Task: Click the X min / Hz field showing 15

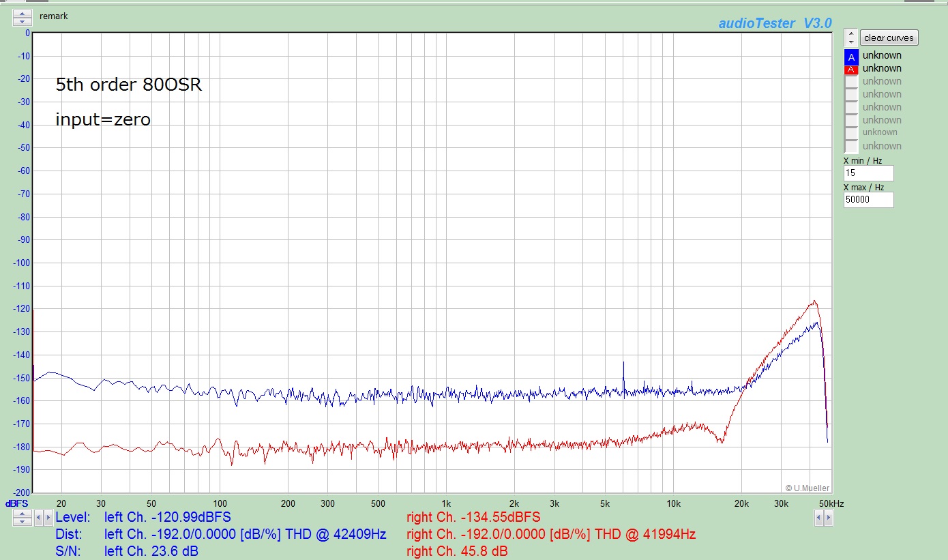Action: click(868, 173)
